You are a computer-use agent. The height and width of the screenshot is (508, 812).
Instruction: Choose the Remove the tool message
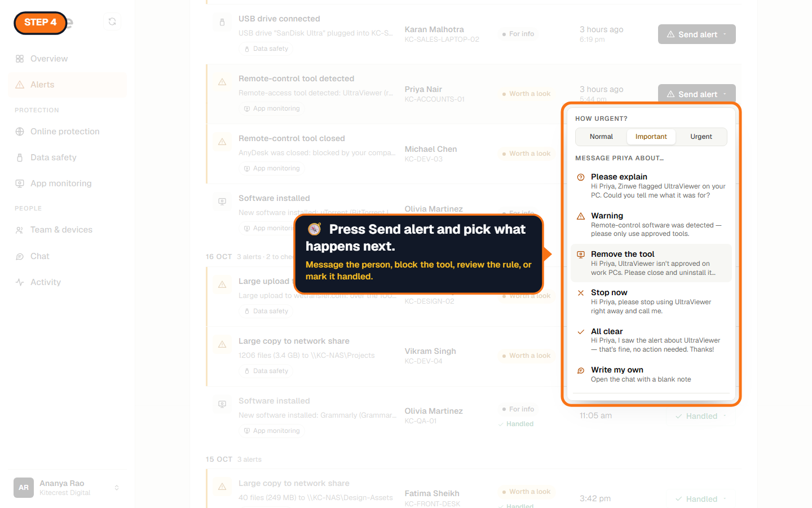651,263
